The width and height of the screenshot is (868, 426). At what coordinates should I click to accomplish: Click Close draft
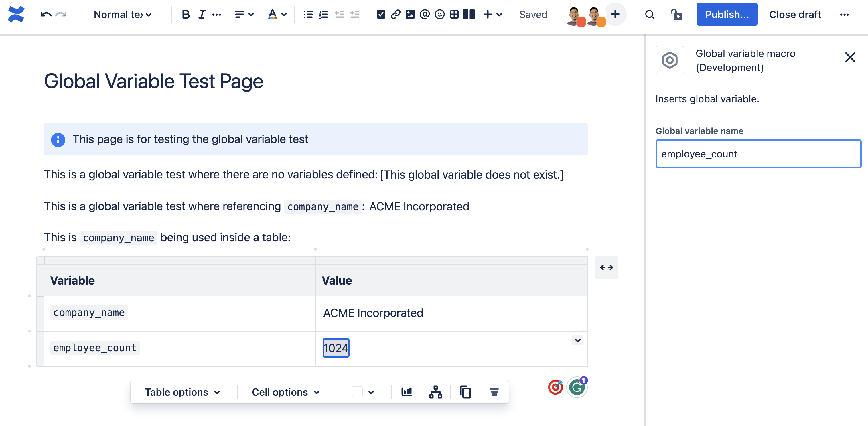pyautogui.click(x=795, y=15)
